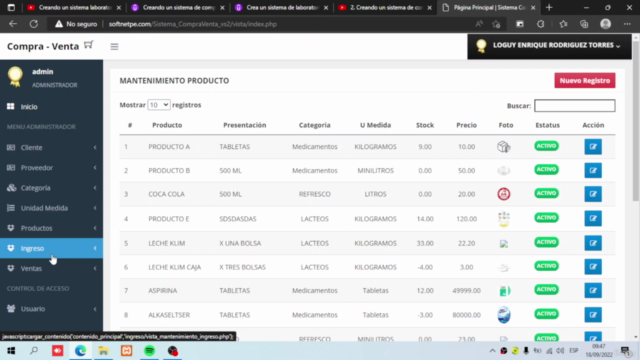Switch to first 'Creando un sistema laborat' tab

[73, 7]
